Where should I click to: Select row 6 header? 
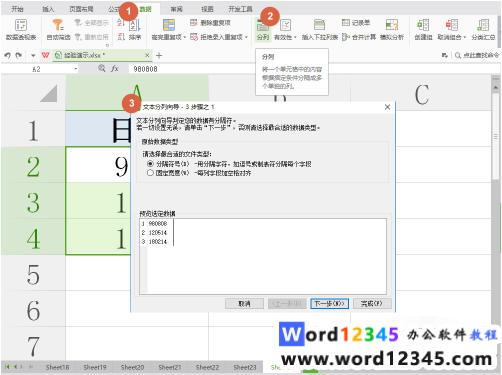coord(33,310)
